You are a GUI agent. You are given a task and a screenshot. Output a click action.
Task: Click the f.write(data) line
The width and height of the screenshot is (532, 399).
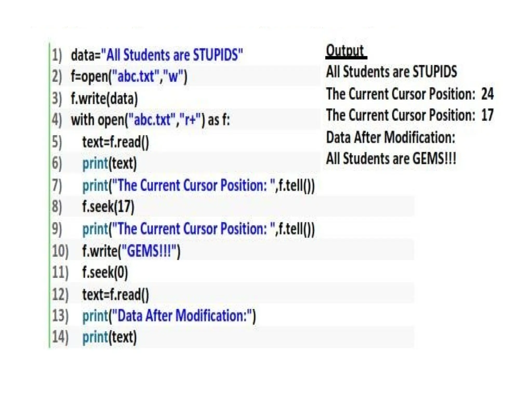(x=104, y=99)
